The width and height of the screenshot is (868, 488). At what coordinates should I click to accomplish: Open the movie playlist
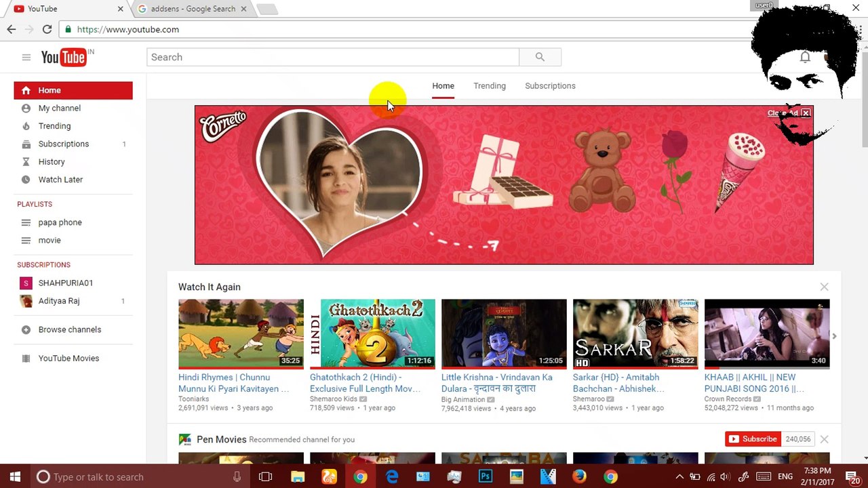point(50,240)
